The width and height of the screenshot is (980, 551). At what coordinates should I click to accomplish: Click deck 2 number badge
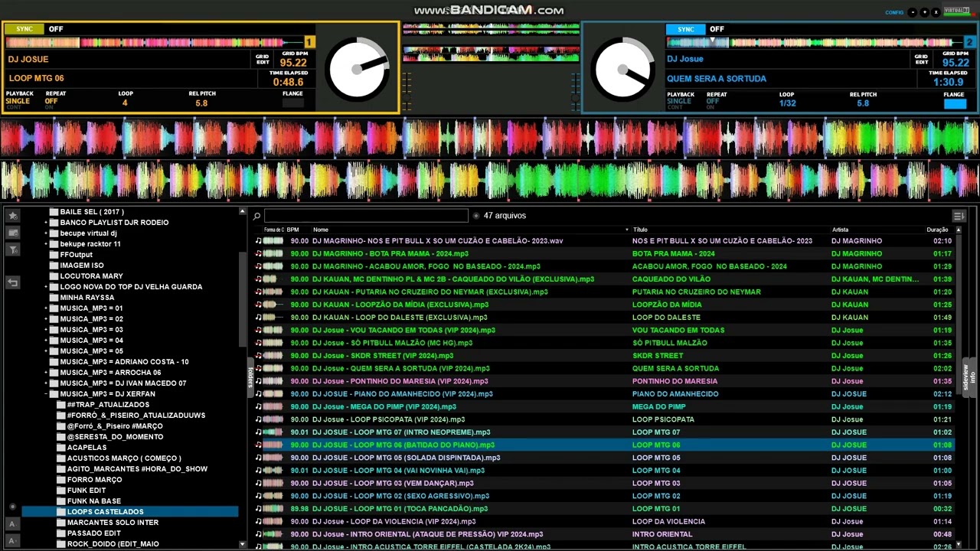(969, 42)
